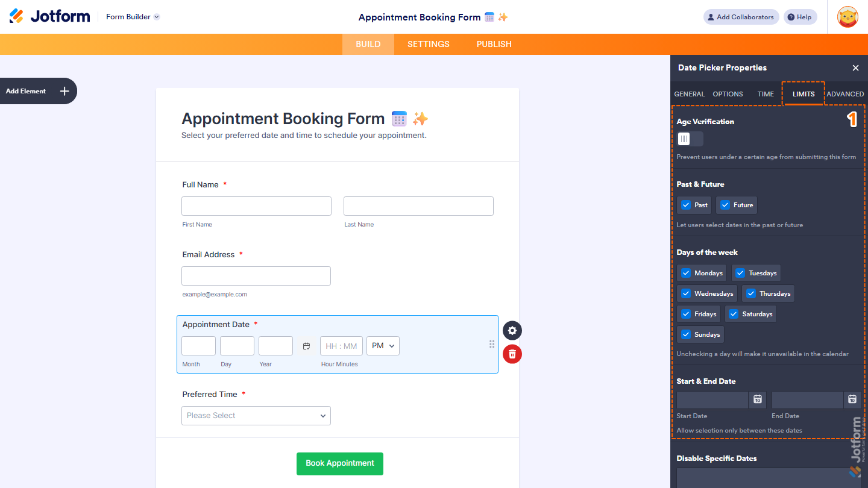Image resolution: width=868 pixels, height=488 pixels.
Task: Click the plus icon on Add Element
Action: click(64, 91)
